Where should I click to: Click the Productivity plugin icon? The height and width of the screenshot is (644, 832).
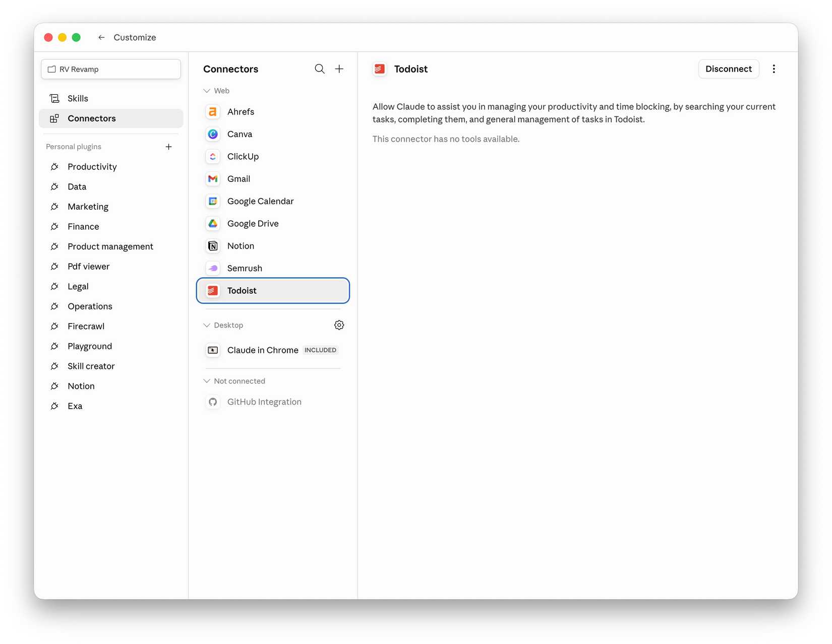tap(54, 167)
